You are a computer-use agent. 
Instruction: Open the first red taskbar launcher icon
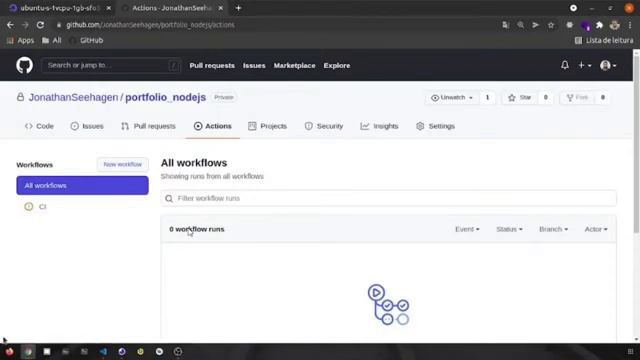[9, 351]
